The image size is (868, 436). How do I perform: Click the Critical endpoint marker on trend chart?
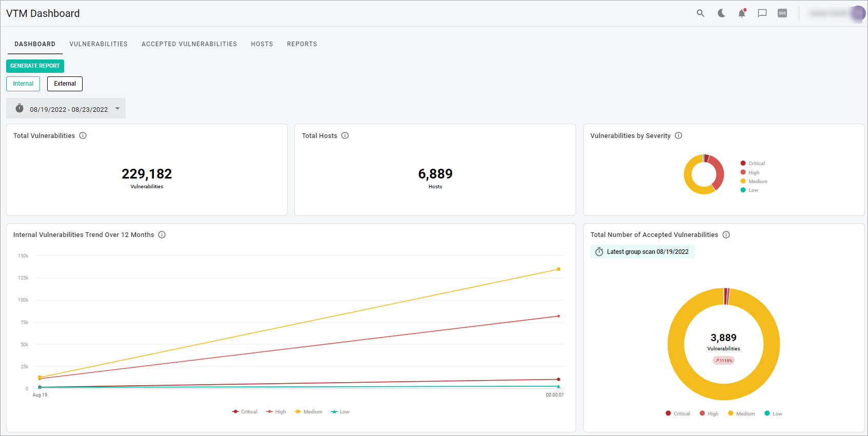[x=558, y=379]
